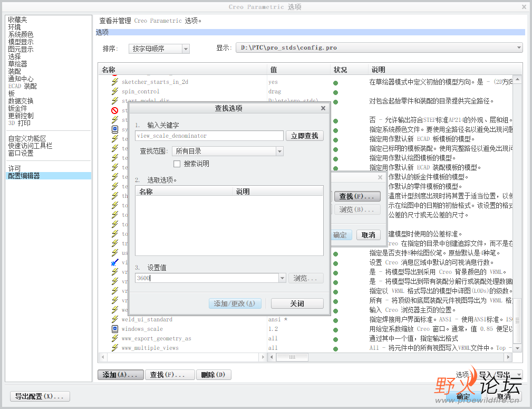Image resolution: width=532 pixels, height=409 pixels.
Task: Select 图元显示 in left category list
Action: click(x=21, y=49)
